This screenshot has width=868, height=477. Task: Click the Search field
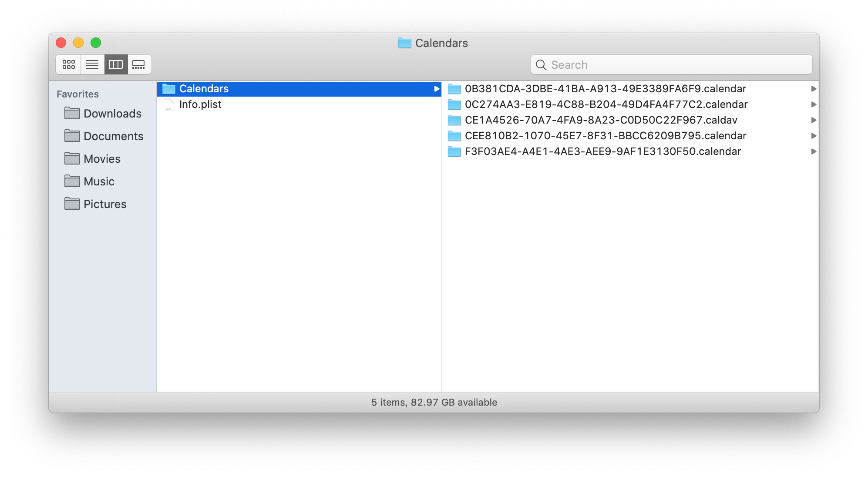click(671, 64)
